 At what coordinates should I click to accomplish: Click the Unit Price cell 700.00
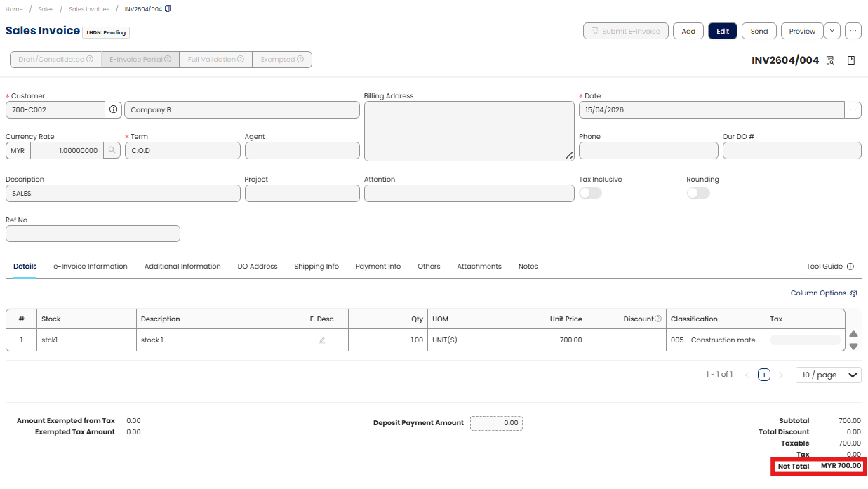[547, 340]
